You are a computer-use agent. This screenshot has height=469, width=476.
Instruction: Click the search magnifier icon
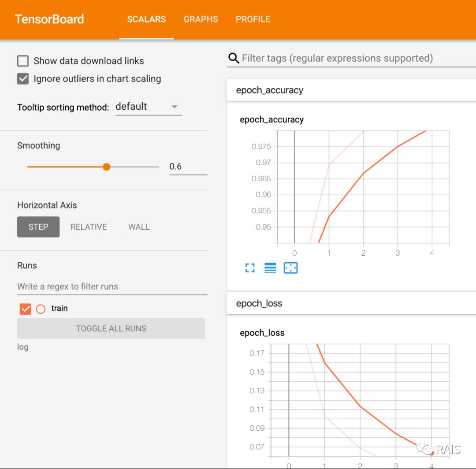pos(234,58)
